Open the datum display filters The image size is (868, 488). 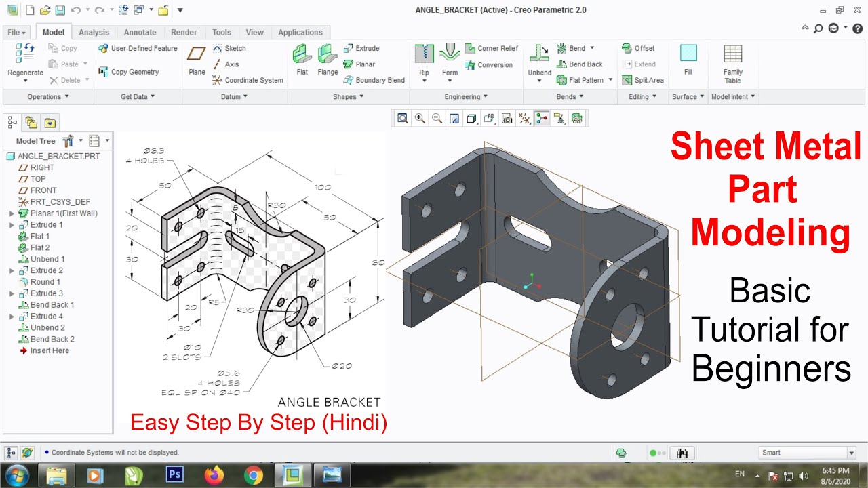pos(524,119)
